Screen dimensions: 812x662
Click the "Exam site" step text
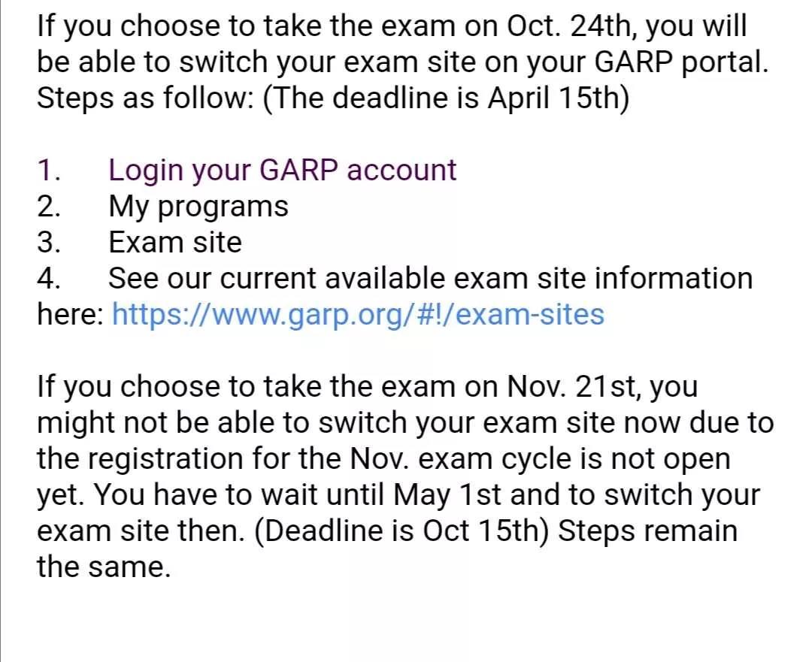175,242
